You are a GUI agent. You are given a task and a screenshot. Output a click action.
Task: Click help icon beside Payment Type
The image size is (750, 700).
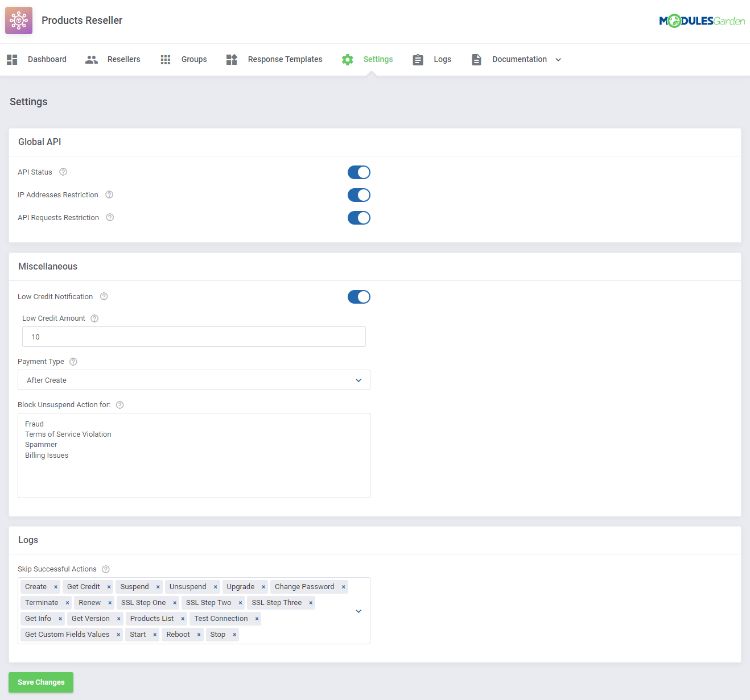click(x=73, y=362)
